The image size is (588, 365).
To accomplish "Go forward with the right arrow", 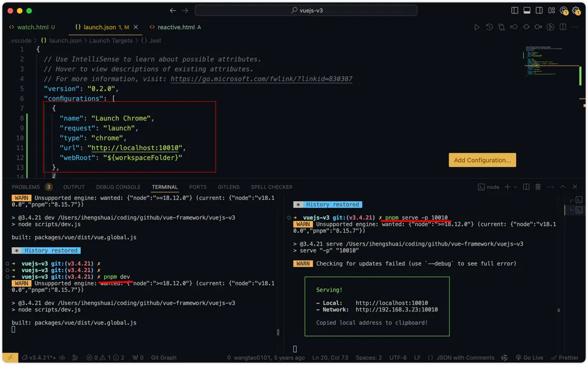I will [185, 11].
